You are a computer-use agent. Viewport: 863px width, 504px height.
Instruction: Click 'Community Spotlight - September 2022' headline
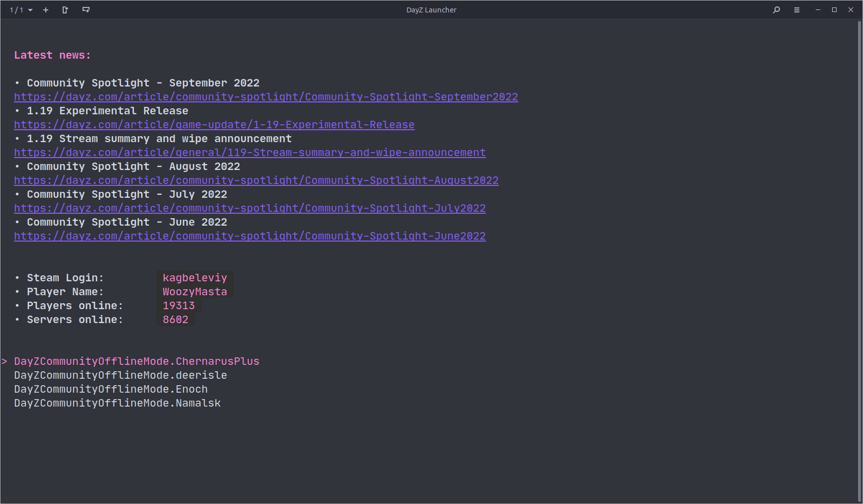(x=143, y=83)
